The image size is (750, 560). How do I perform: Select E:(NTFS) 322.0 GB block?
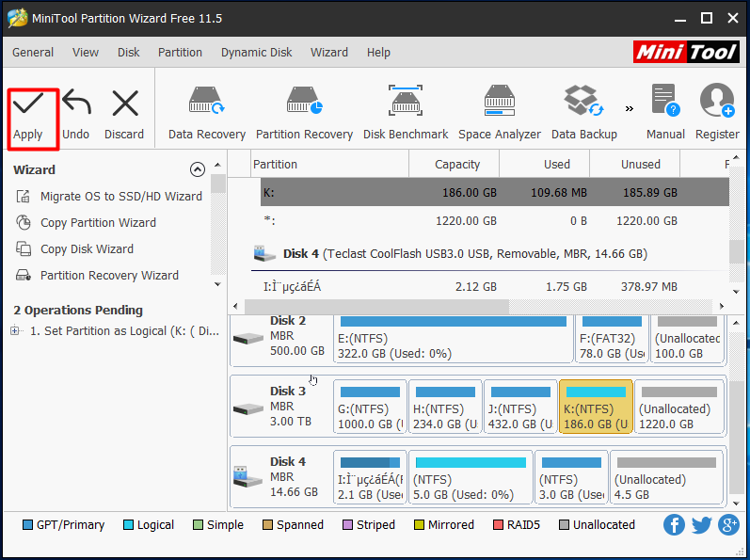pyautogui.click(x=453, y=340)
